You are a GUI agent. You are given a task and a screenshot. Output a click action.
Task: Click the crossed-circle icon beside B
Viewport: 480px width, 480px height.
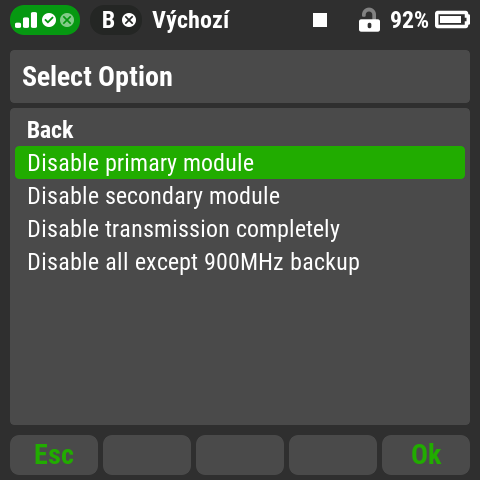pyautogui.click(x=129, y=20)
